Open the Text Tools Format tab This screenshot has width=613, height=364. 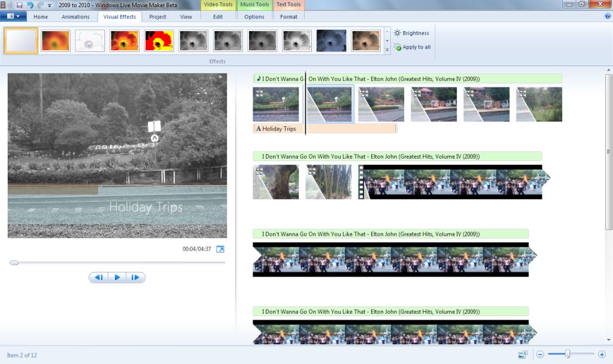point(289,17)
